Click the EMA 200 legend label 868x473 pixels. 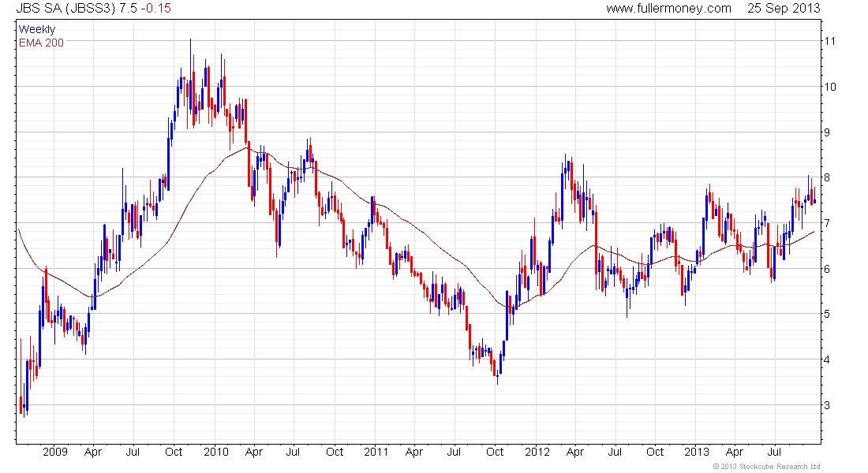pos(41,43)
